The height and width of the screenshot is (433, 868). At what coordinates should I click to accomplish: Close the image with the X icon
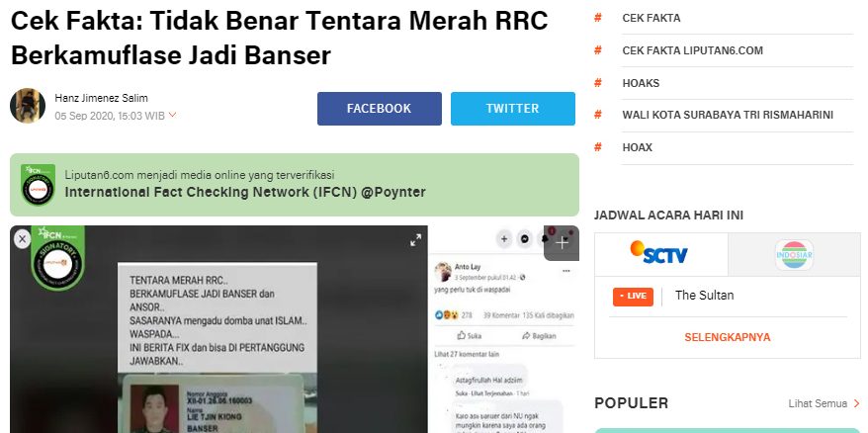(x=22, y=239)
